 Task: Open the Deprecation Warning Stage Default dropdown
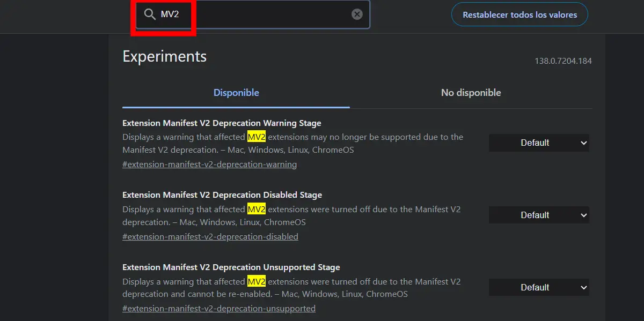[x=539, y=143]
